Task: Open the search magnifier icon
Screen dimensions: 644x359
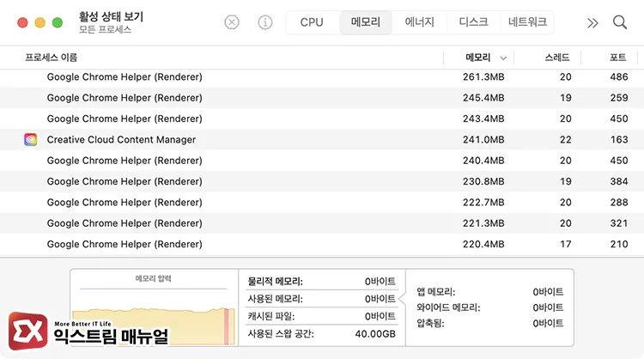Action: [619, 22]
